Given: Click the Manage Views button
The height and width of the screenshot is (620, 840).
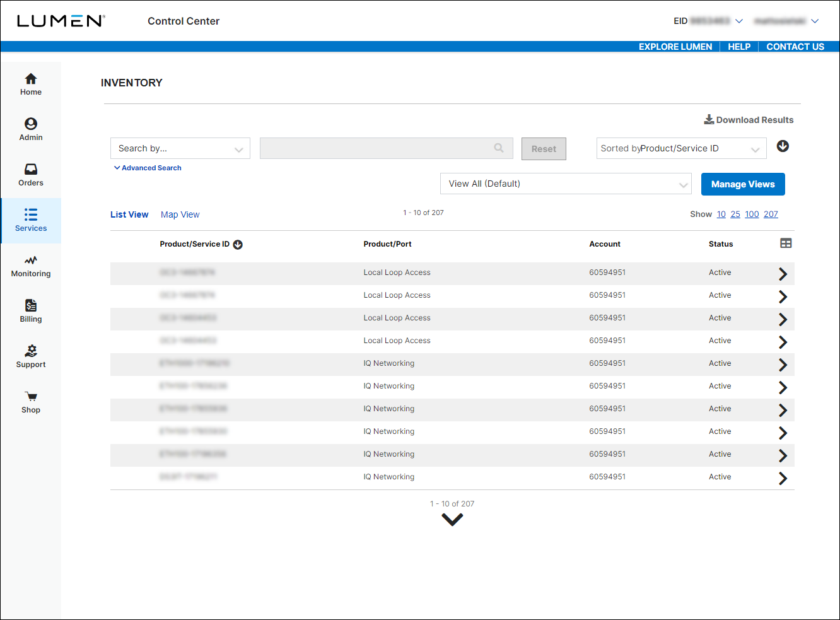Looking at the screenshot, I should click(x=743, y=184).
